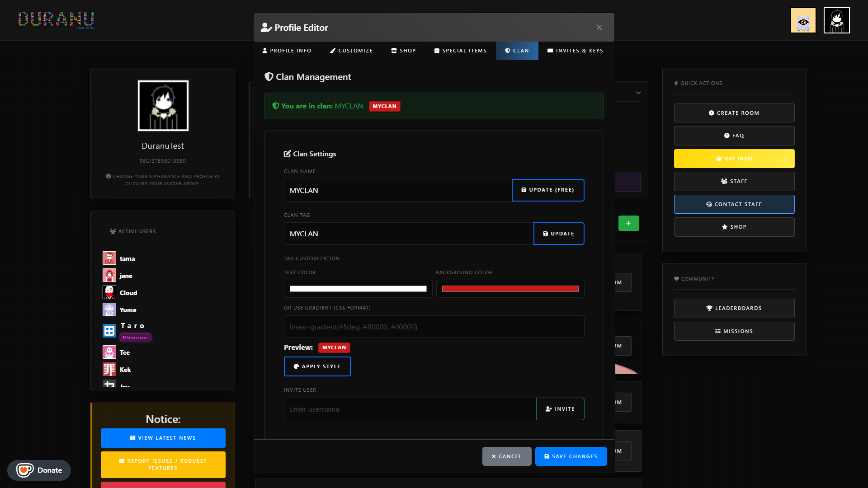Screen dimensions: 868x488
Task: Open tama's profile from active users
Action: coord(127,258)
